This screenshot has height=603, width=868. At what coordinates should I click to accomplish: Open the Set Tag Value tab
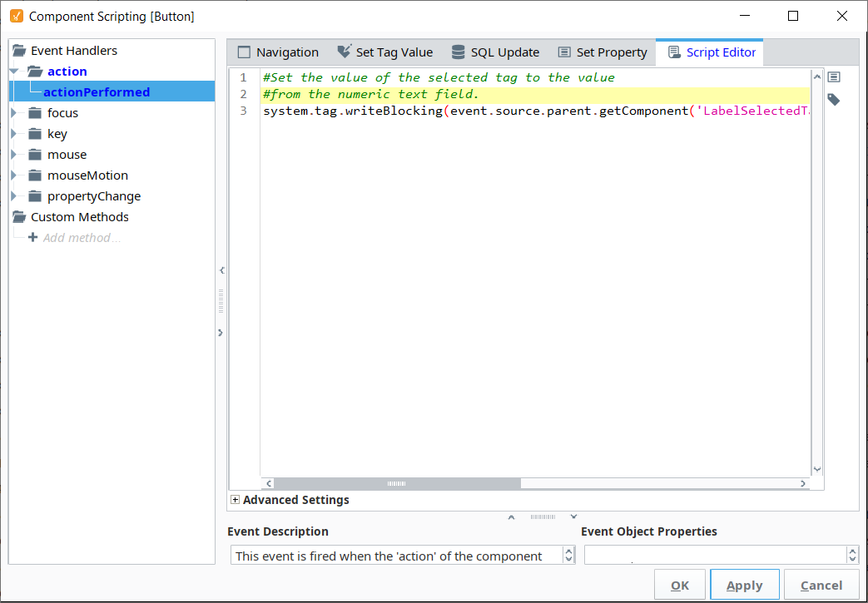tap(384, 52)
